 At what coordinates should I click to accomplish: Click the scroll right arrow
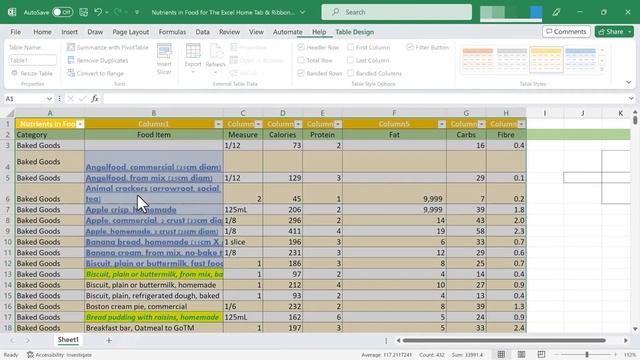click(626, 340)
